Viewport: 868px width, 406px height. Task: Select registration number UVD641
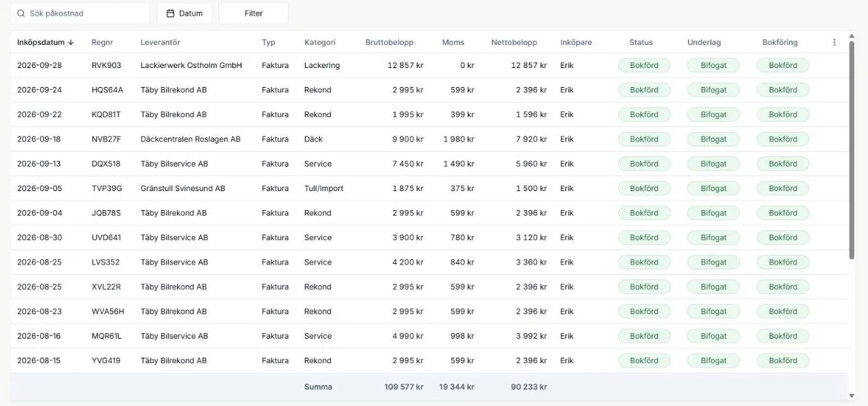pos(106,237)
